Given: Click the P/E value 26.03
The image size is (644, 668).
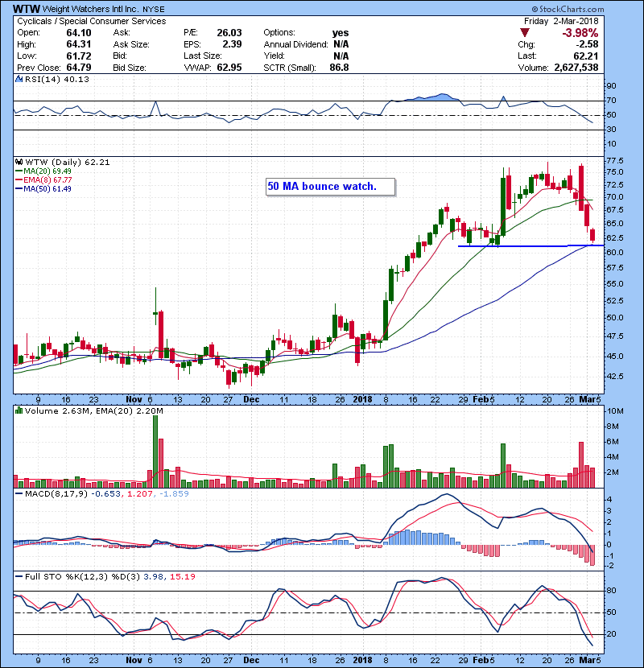Looking at the screenshot, I should pos(229,33).
